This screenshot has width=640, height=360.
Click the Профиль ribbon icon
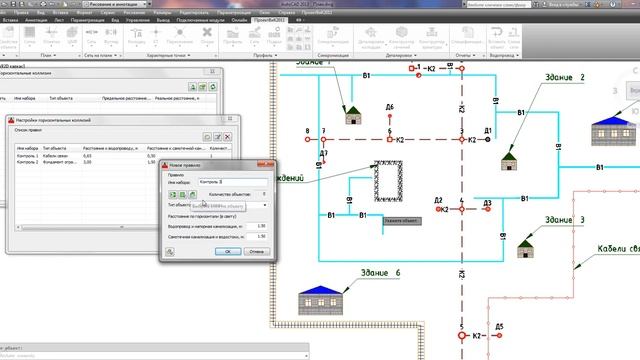[233, 36]
